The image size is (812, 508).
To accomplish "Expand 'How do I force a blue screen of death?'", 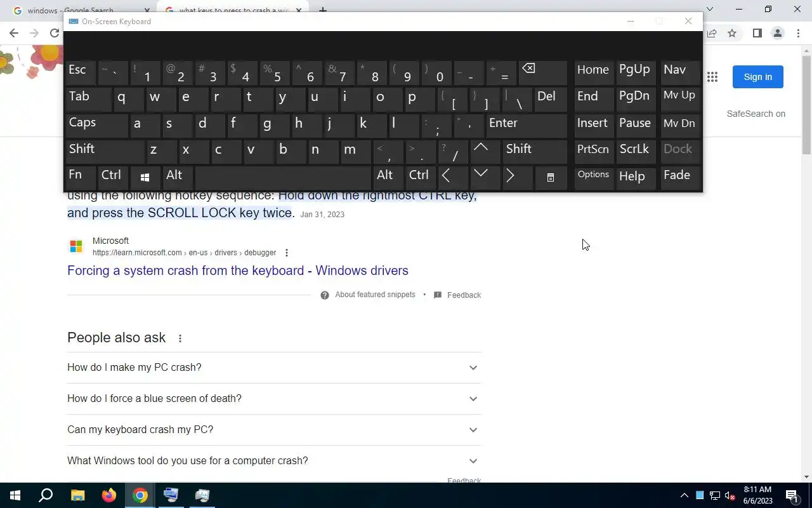I will pyautogui.click(x=274, y=399).
